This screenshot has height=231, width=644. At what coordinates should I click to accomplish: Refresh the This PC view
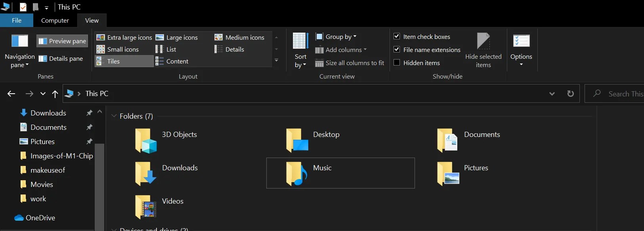click(570, 94)
